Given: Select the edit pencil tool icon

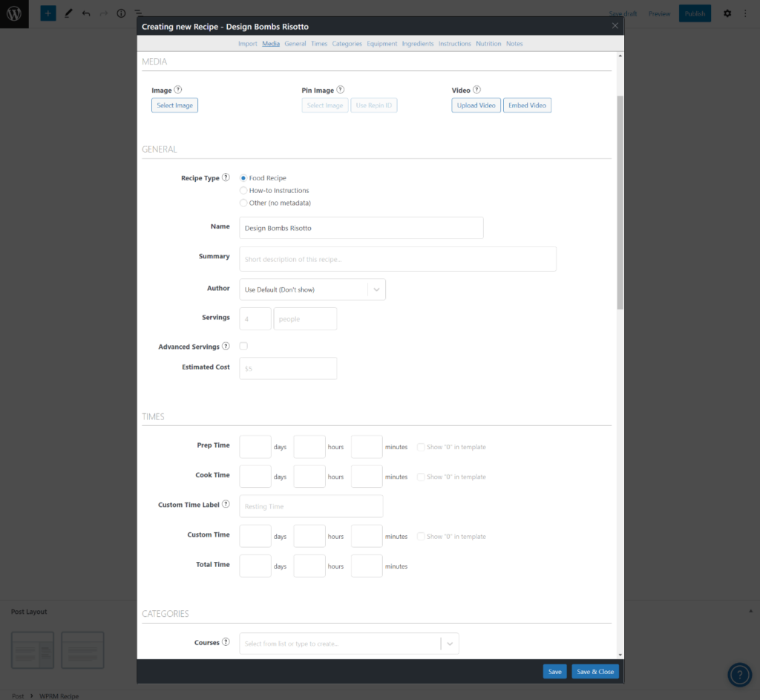Looking at the screenshot, I should tap(68, 13).
